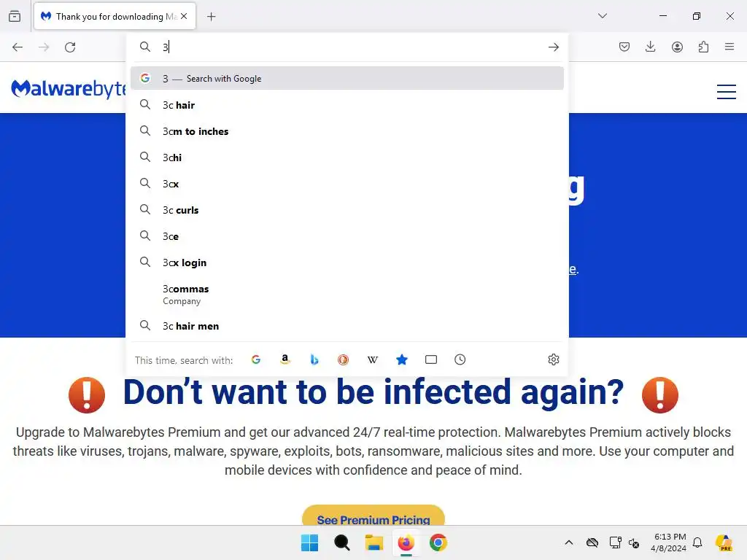Select the '3c curls' suggestion
The height and width of the screenshot is (560, 747).
pyautogui.click(x=347, y=210)
